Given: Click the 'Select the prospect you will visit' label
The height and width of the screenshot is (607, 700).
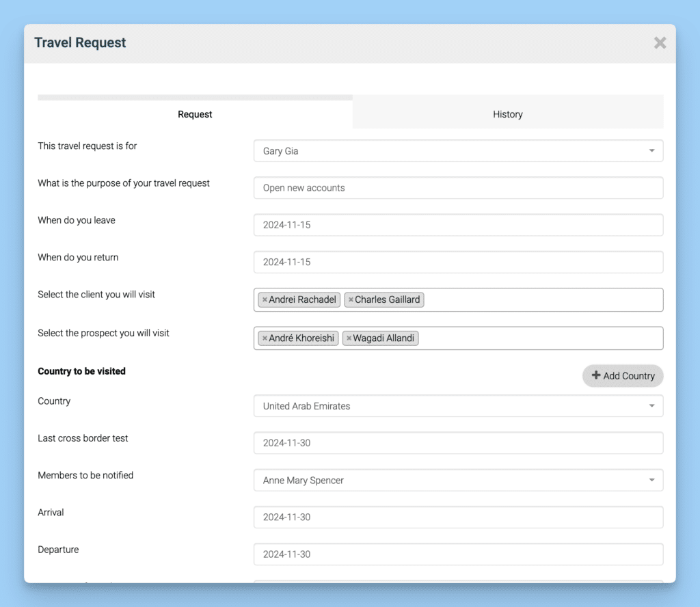Looking at the screenshot, I should point(103,334).
